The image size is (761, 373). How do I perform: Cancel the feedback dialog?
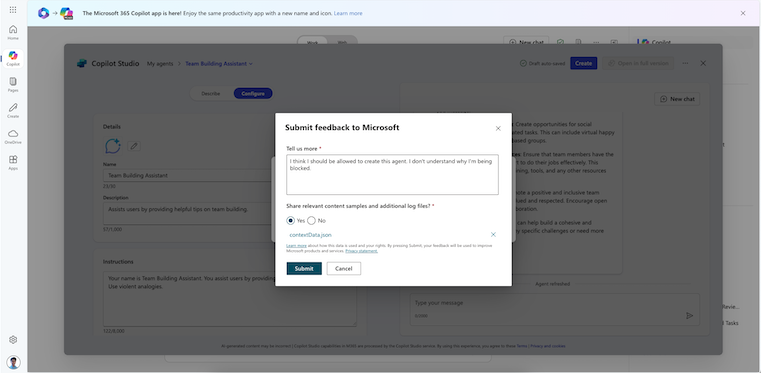click(x=344, y=269)
